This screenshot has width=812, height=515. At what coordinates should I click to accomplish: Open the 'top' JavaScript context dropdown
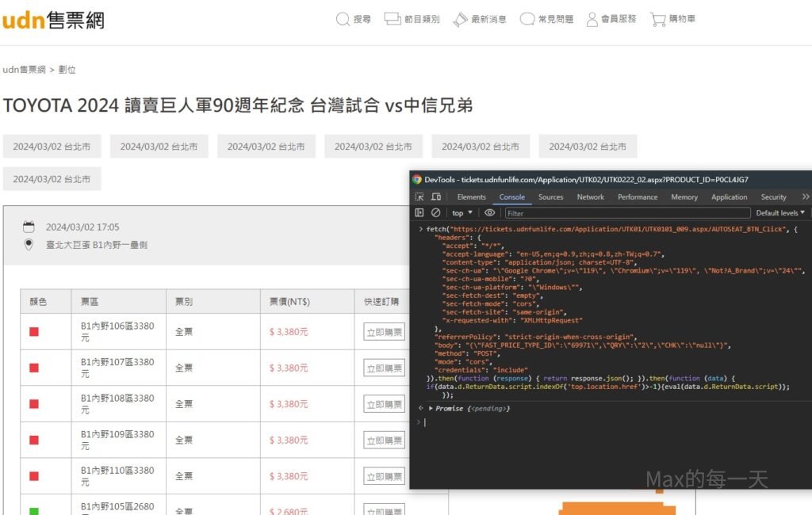click(x=462, y=213)
